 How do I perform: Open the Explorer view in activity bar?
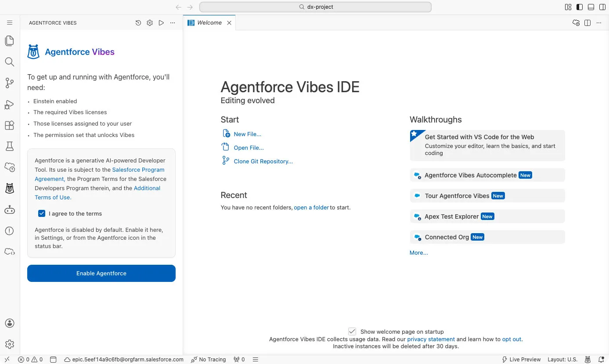coord(10,41)
